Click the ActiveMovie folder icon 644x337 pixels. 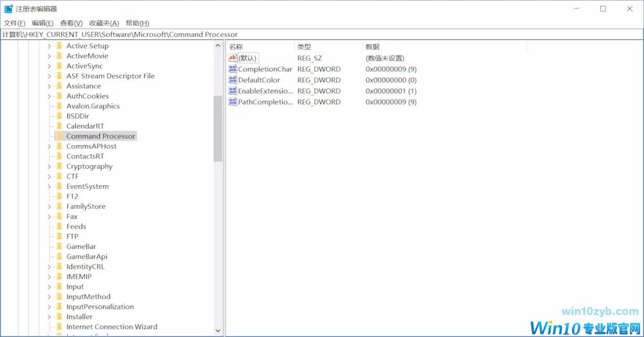tap(59, 55)
